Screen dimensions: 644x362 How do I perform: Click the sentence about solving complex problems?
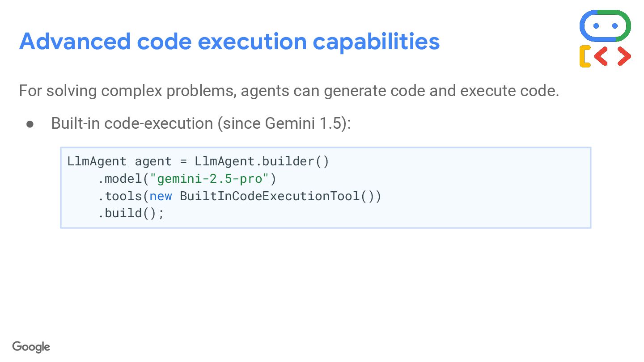click(289, 91)
